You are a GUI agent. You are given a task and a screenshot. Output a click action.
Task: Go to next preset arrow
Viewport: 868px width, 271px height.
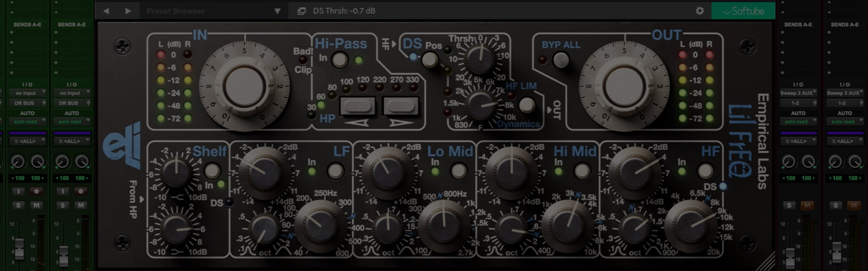[x=128, y=11]
